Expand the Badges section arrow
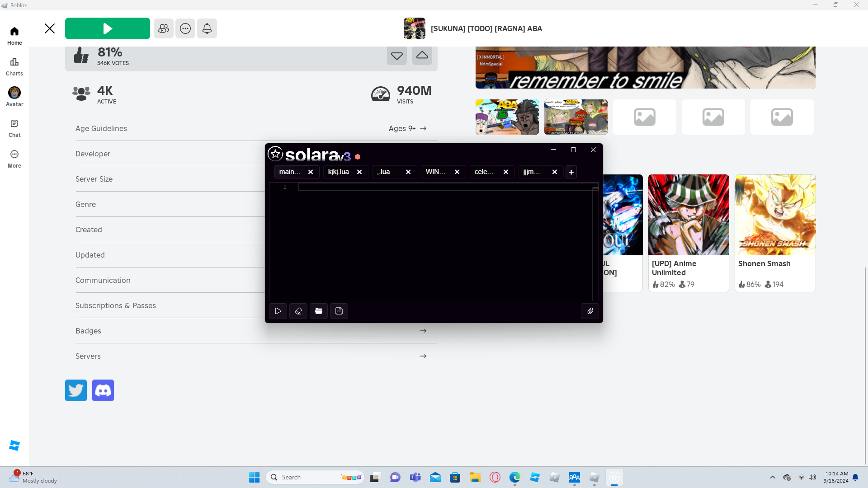868x488 pixels. [x=423, y=331]
